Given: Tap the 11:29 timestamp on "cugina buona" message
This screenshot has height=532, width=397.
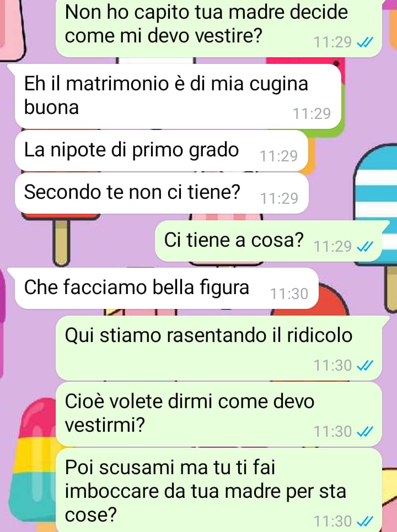Looking at the screenshot, I should (312, 113).
